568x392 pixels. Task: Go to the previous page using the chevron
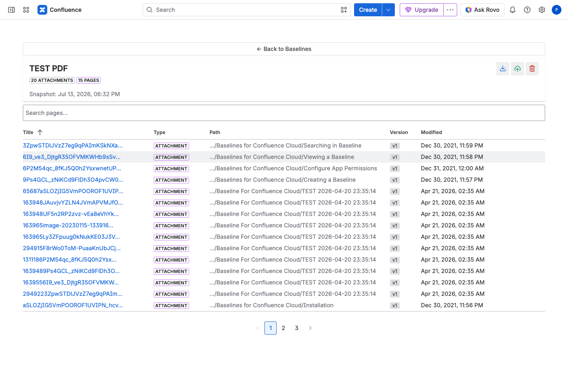click(x=258, y=328)
